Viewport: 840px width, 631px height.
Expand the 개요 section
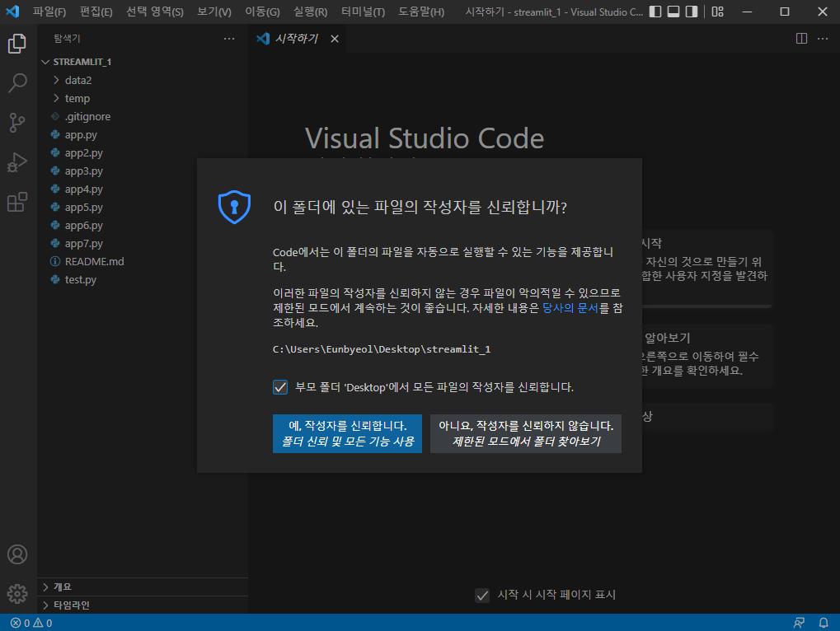tap(143, 587)
